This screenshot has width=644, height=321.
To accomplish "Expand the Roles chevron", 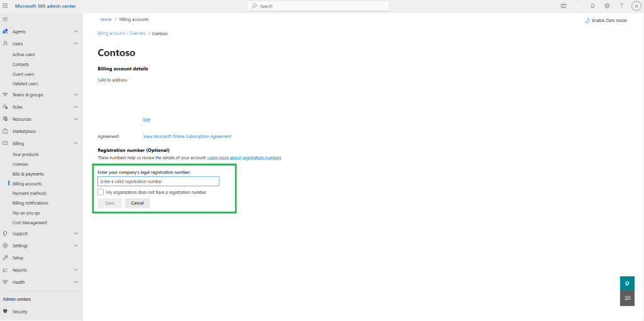I will pos(75,107).
